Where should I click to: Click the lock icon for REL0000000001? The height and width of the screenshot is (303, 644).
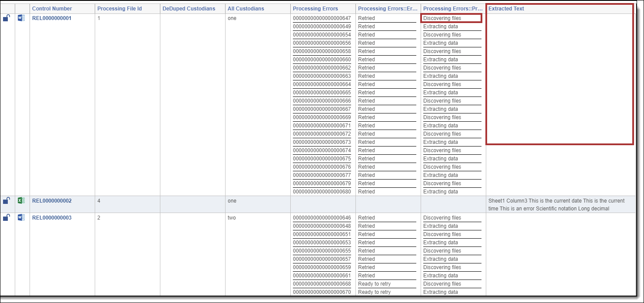pyautogui.click(x=6, y=18)
